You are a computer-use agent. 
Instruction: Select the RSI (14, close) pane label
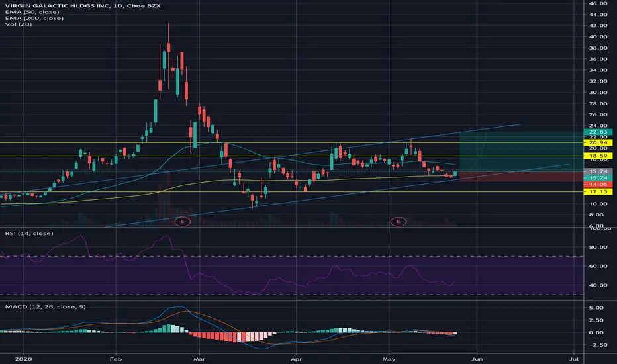click(x=28, y=234)
